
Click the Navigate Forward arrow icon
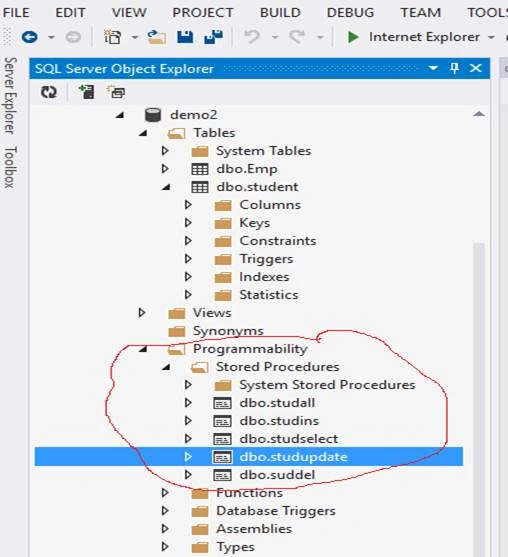pyautogui.click(x=73, y=37)
